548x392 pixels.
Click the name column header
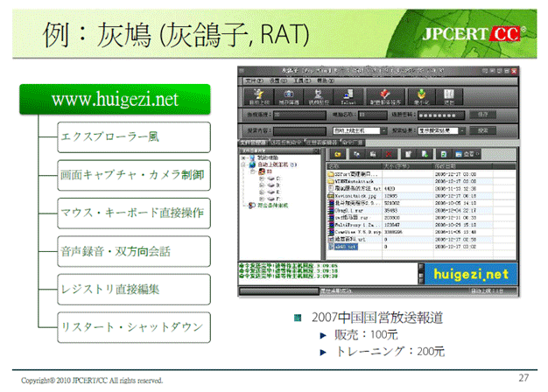[355, 166]
